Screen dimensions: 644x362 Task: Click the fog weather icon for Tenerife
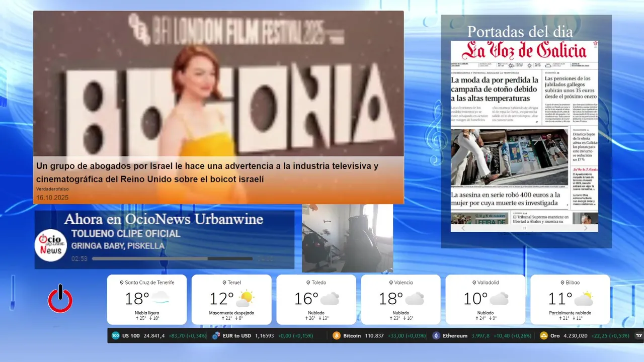pos(160,298)
